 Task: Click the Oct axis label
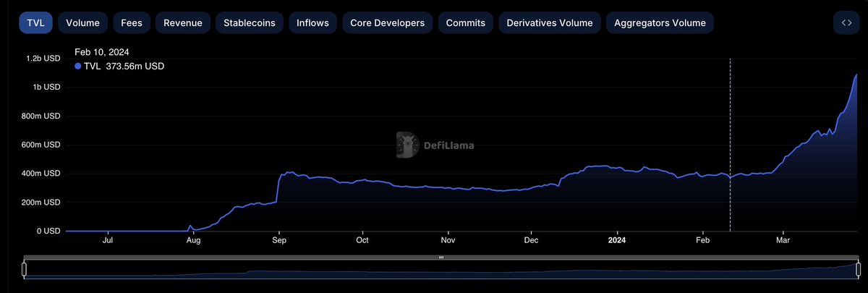362,240
